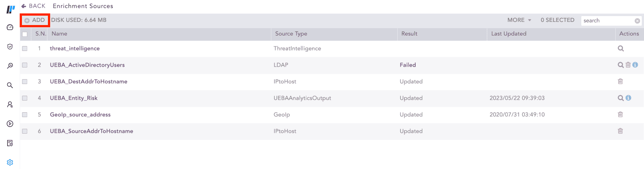The image size is (644, 169).
Task: Open the search magnifier icon in sidebar
Action: 10,85
